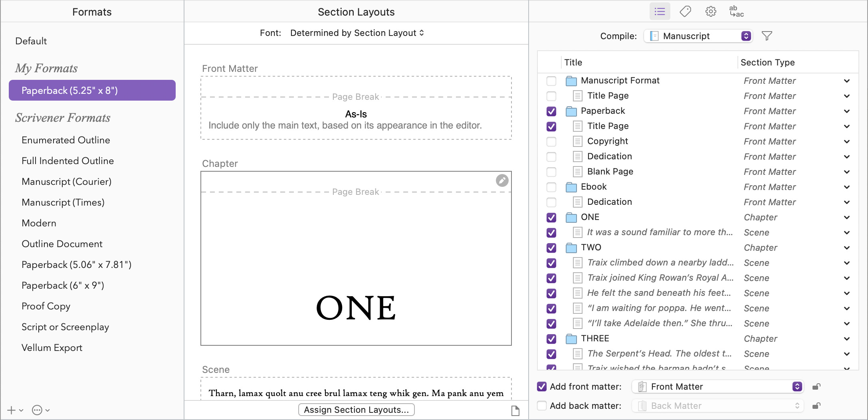Image resolution: width=868 pixels, height=420 pixels.
Task: Click the ONE chapter folder icon
Action: (571, 217)
